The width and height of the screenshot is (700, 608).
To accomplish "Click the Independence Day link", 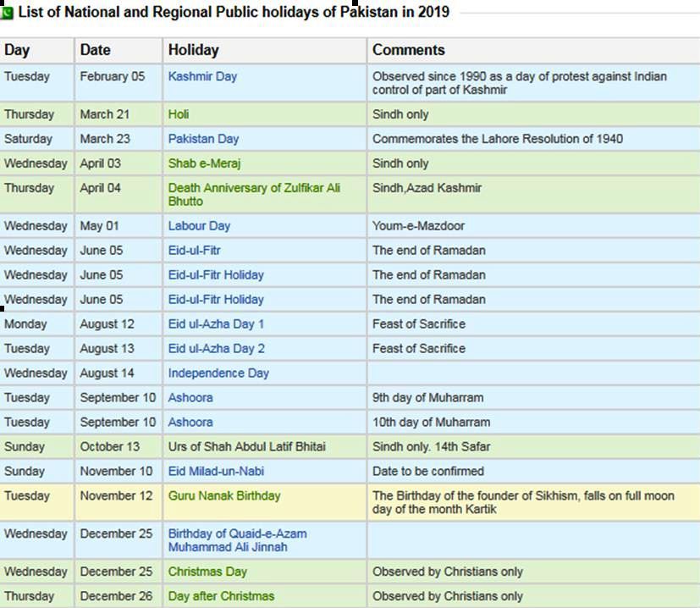I will [x=218, y=373].
